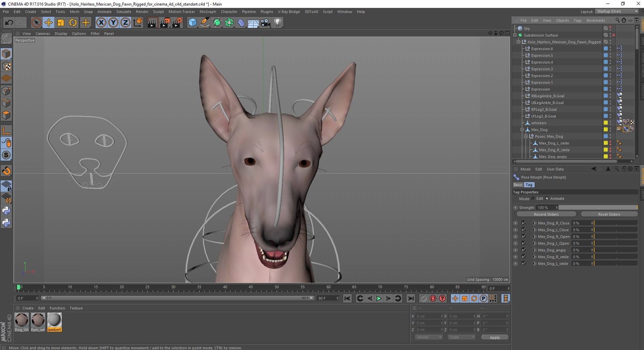Switch to the Basic tab
Image resolution: width=644 pixels, height=350 pixels.
coord(518,185)
